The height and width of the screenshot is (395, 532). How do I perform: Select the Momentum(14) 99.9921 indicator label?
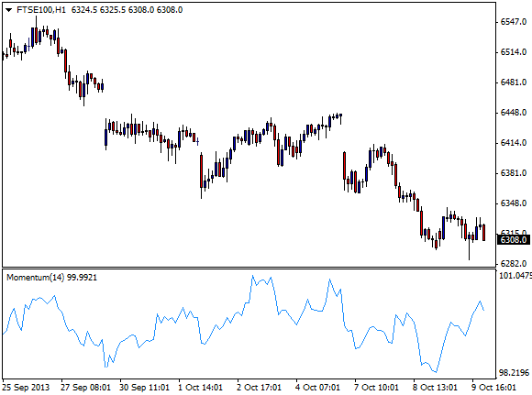(52, 278)
